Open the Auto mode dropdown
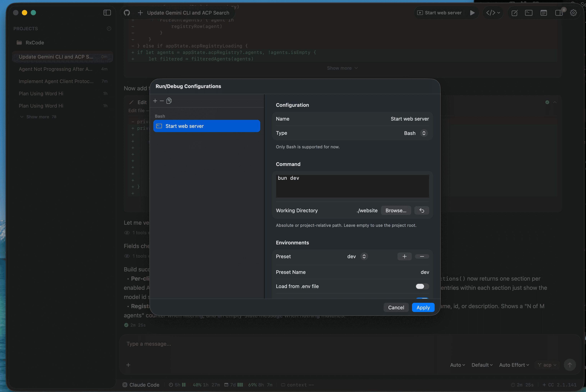586x392 pixels. 457,365
